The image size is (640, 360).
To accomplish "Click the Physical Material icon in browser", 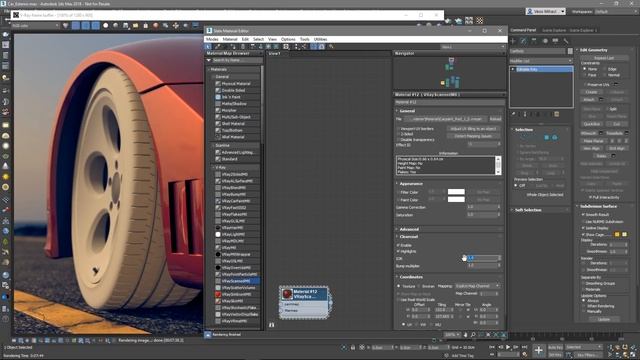I will click(218, 84).
